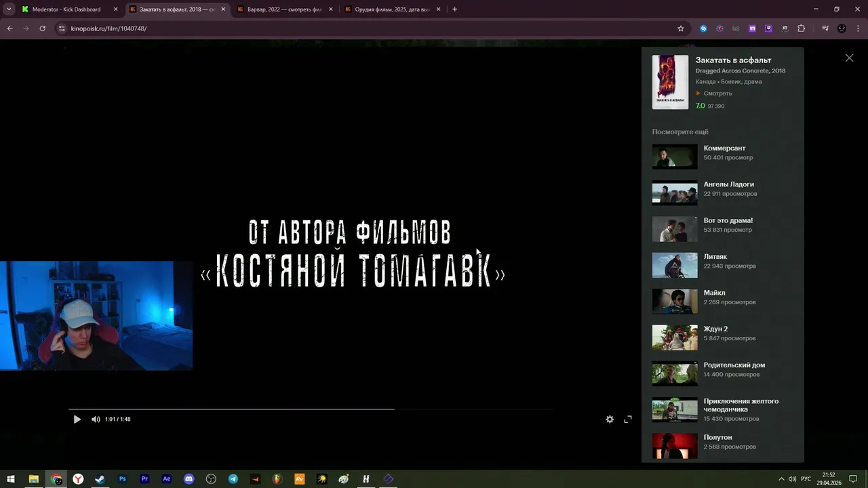Close the trailer overlay with X

coord(849,58)
